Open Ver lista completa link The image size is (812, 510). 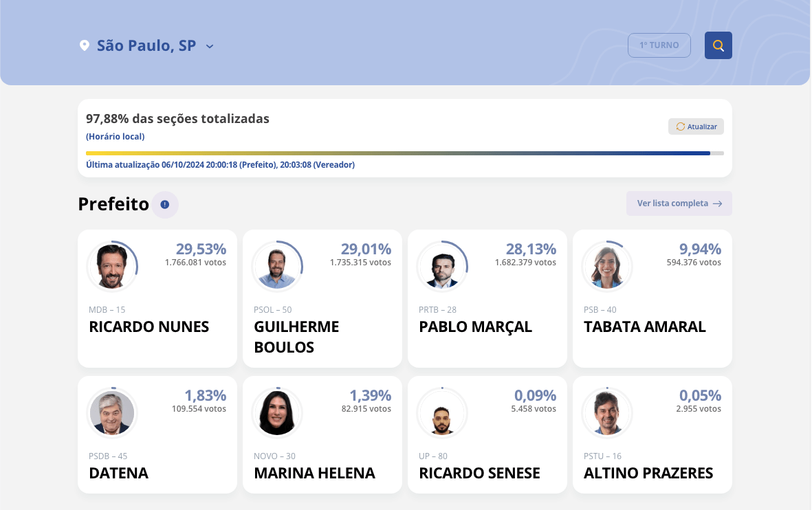point(672,203)
